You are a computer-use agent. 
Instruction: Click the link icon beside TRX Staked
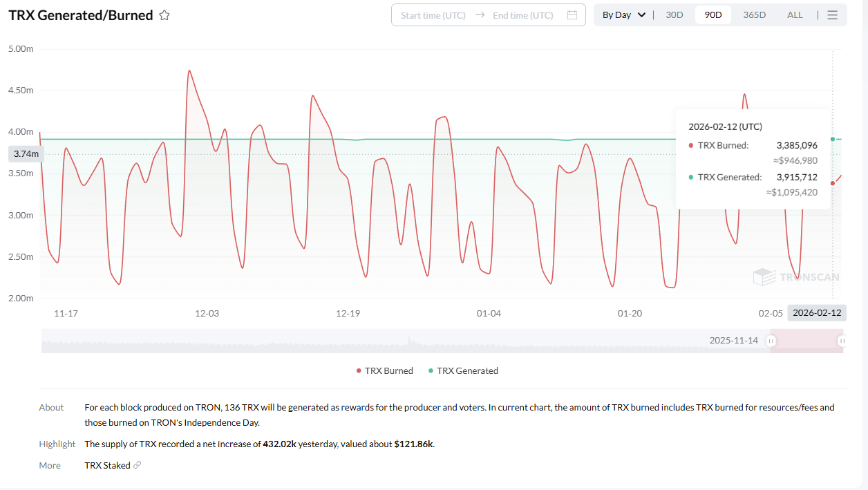[137, 465]
